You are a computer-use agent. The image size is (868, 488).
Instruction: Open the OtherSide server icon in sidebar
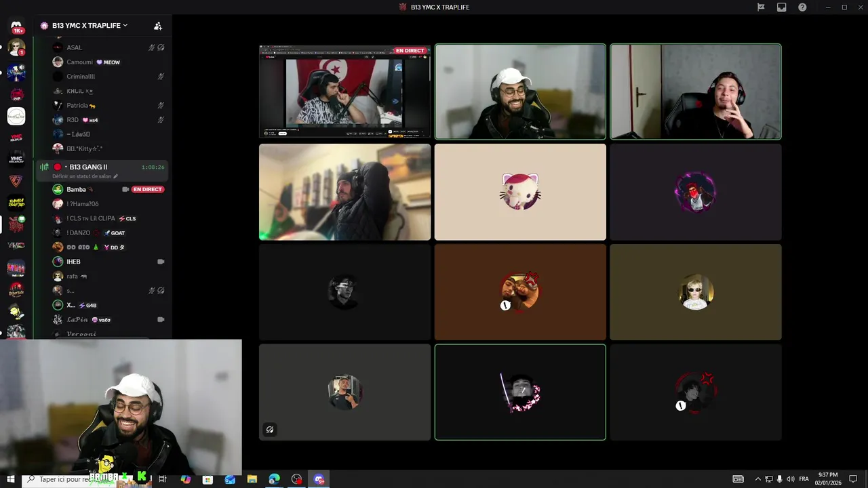tap(16, 290)
